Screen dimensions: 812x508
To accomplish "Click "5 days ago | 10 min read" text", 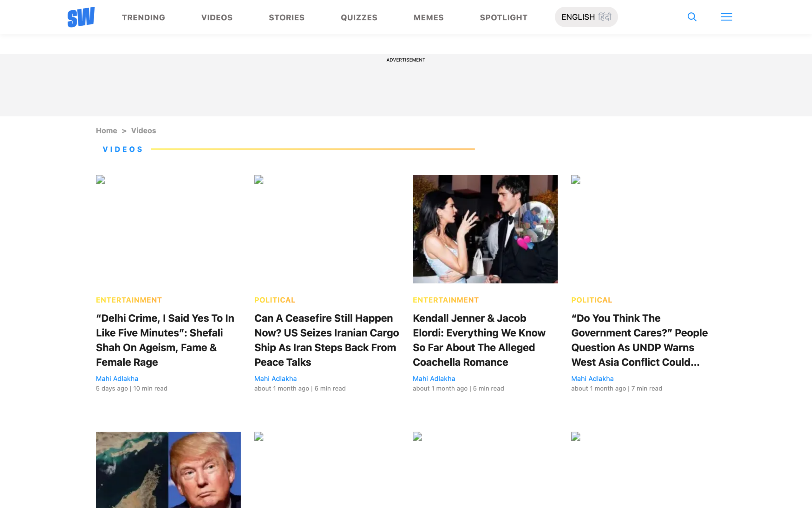I will tap(132, 388).
